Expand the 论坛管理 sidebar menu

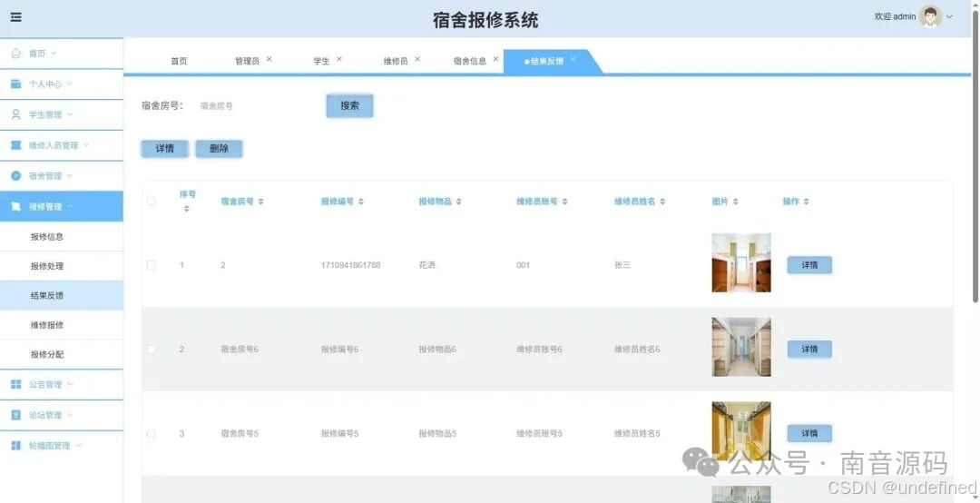point(69,414)
